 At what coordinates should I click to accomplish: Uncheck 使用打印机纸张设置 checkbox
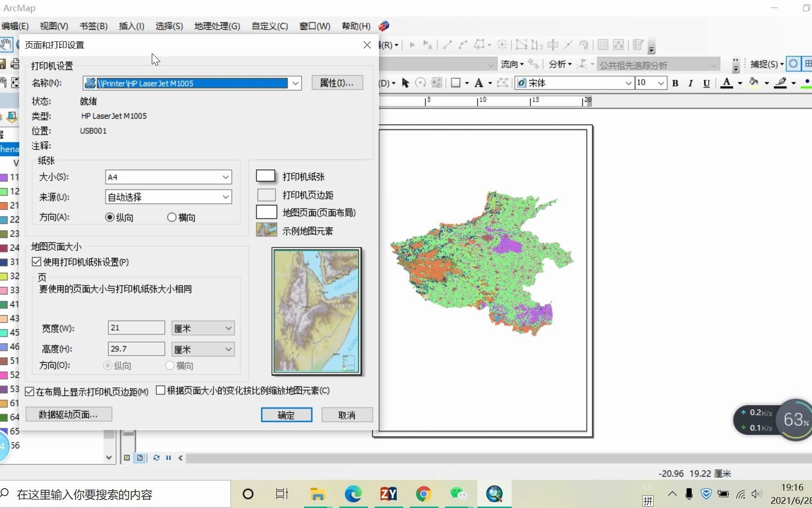click(x=37, y=262)
